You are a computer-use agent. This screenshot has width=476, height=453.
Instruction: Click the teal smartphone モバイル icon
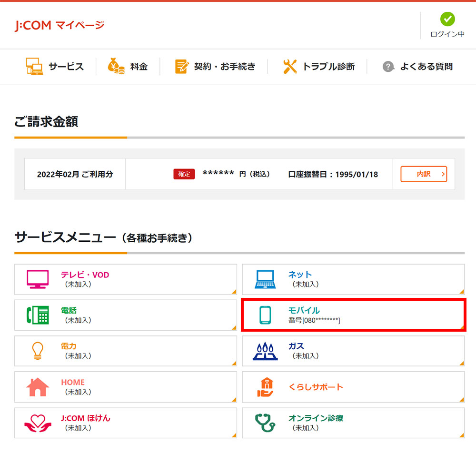point(265,315)
